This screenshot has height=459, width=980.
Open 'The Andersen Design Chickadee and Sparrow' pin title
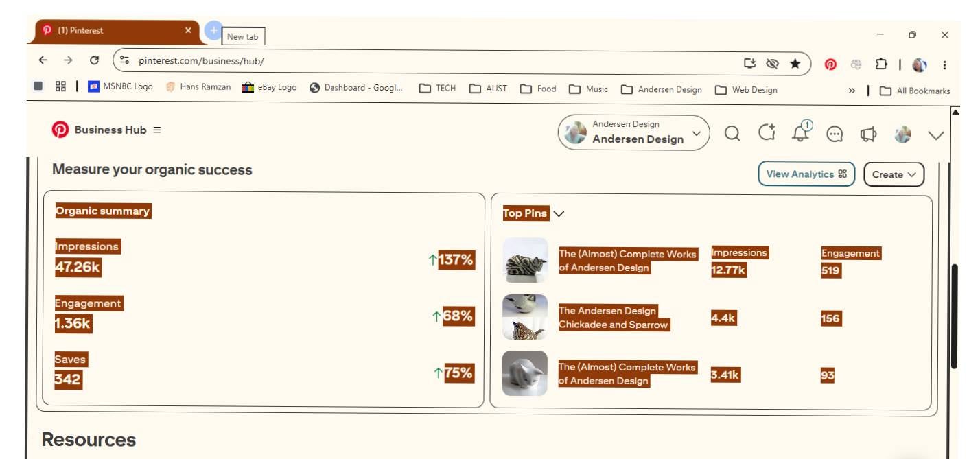point(614,318)
